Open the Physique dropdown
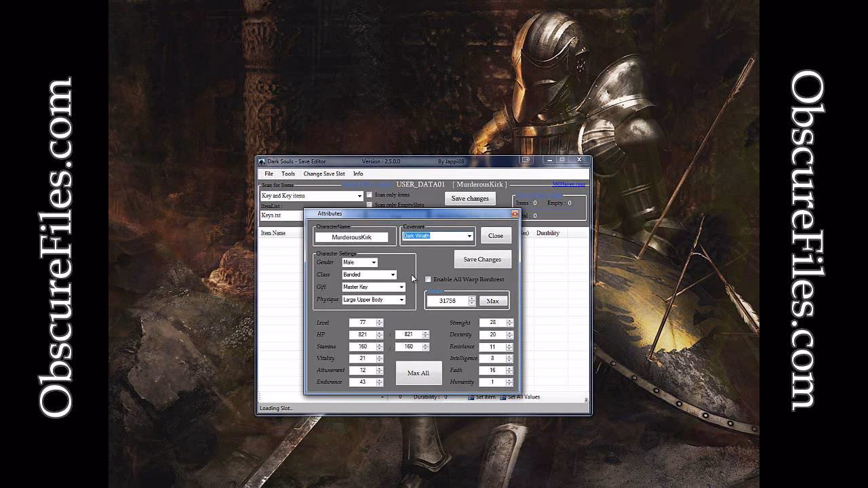 (374, 300)
